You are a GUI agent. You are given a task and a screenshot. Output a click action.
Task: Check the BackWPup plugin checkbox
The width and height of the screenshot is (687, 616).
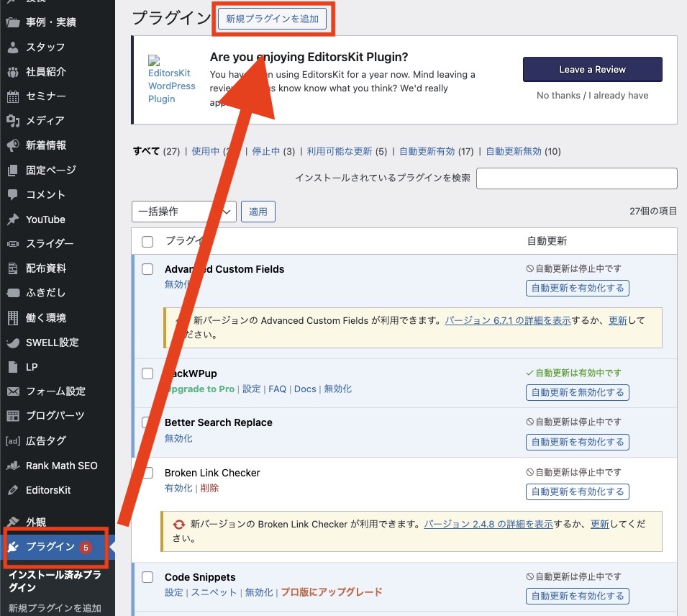point(147,373)
